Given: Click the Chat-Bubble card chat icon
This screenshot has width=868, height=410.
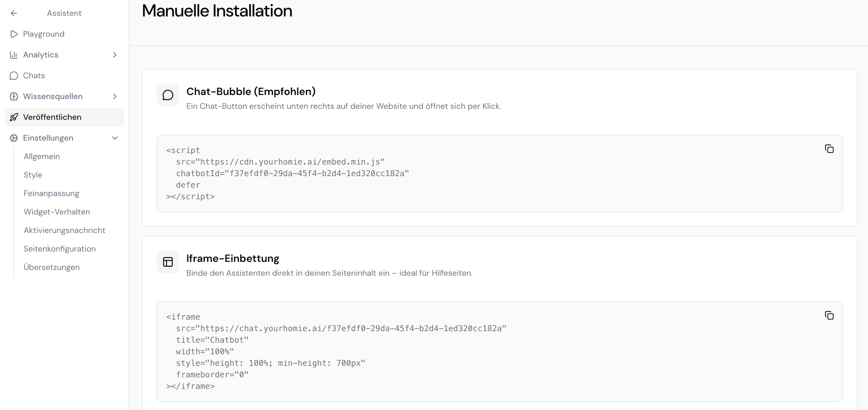Looking at the screenshot, I should coord(168,95).
